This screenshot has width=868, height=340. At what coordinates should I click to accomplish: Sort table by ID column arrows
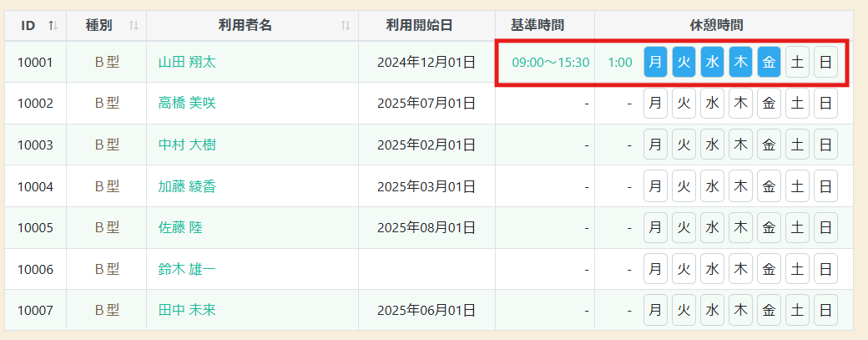(x=53, y=25)
